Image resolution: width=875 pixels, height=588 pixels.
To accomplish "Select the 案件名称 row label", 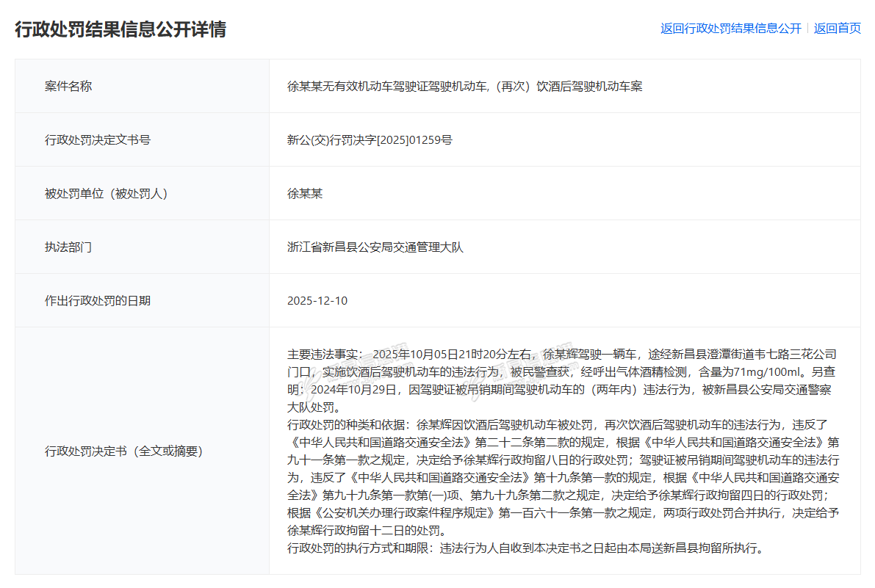I will [68, 86].
